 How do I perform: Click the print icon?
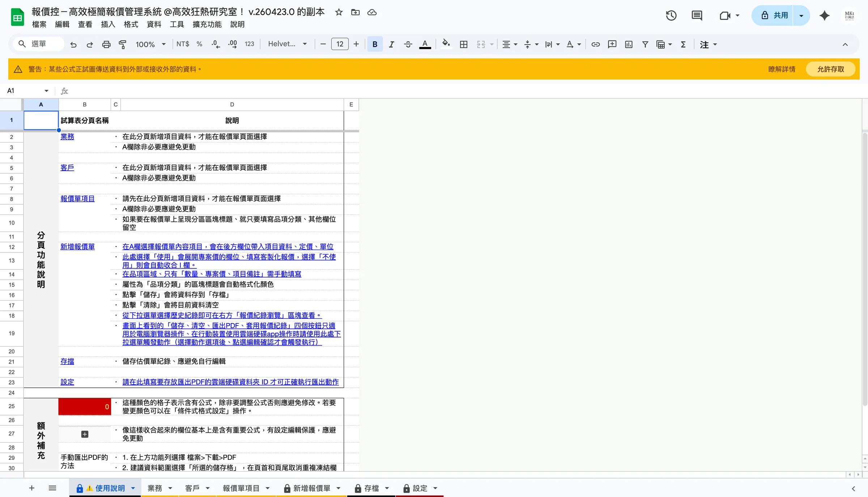(x=106, y=44)
